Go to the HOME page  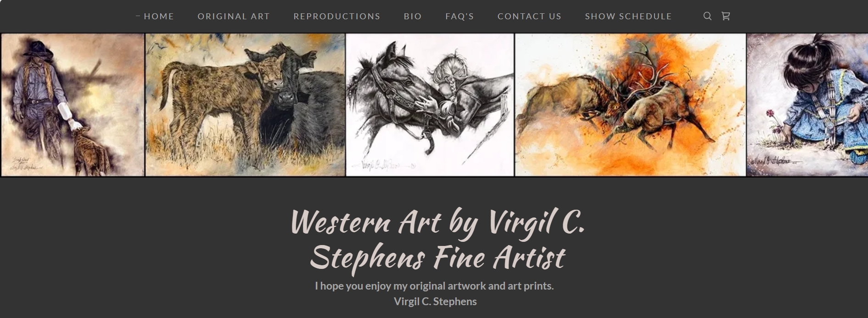coord(159,16)
